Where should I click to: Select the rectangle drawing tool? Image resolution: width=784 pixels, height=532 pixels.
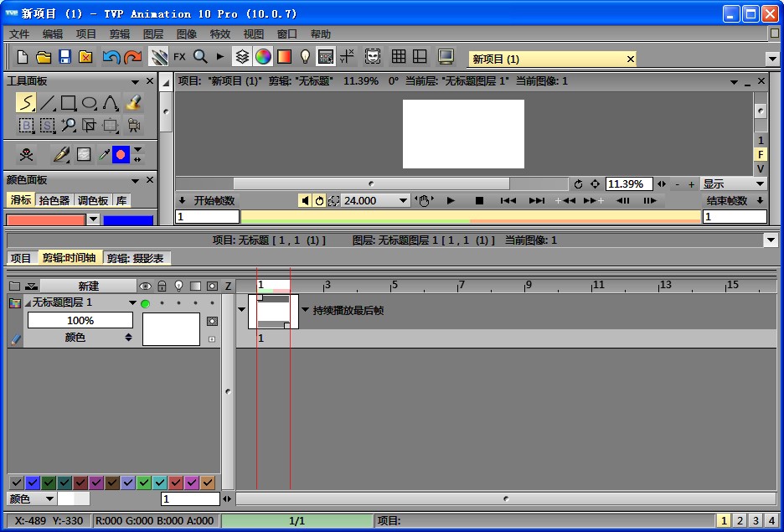68,102
